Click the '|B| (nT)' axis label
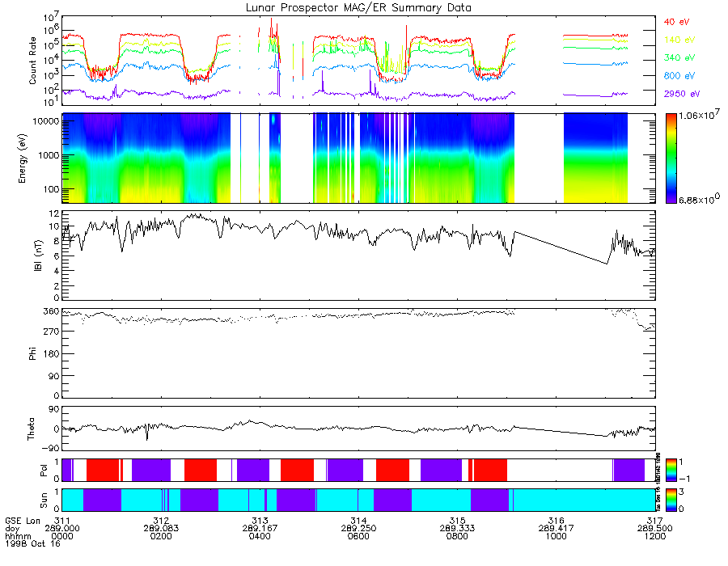Image resolution: width=728 pixels, height=566 pixels. pos(38,256)
